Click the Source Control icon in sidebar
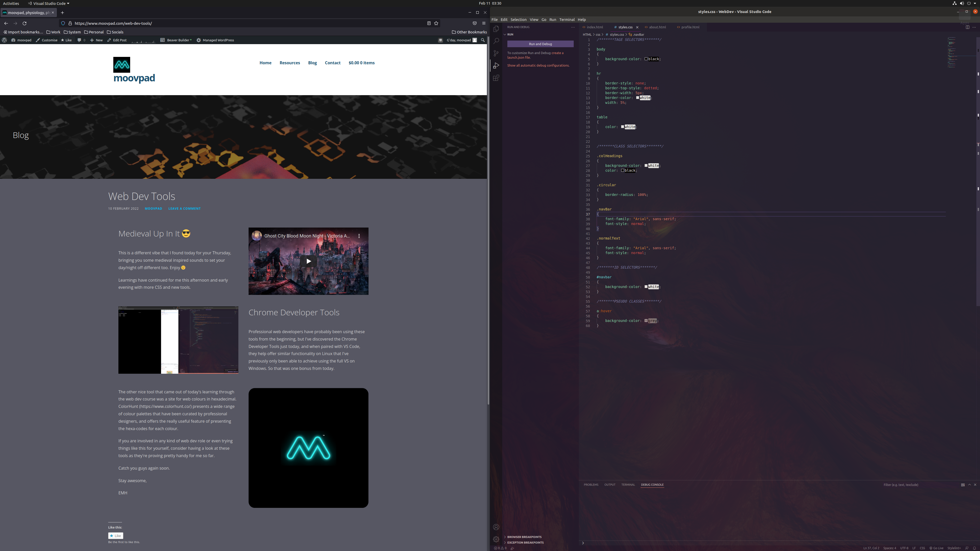This screenshot has width=980, height=551. [x=496, y=53]
